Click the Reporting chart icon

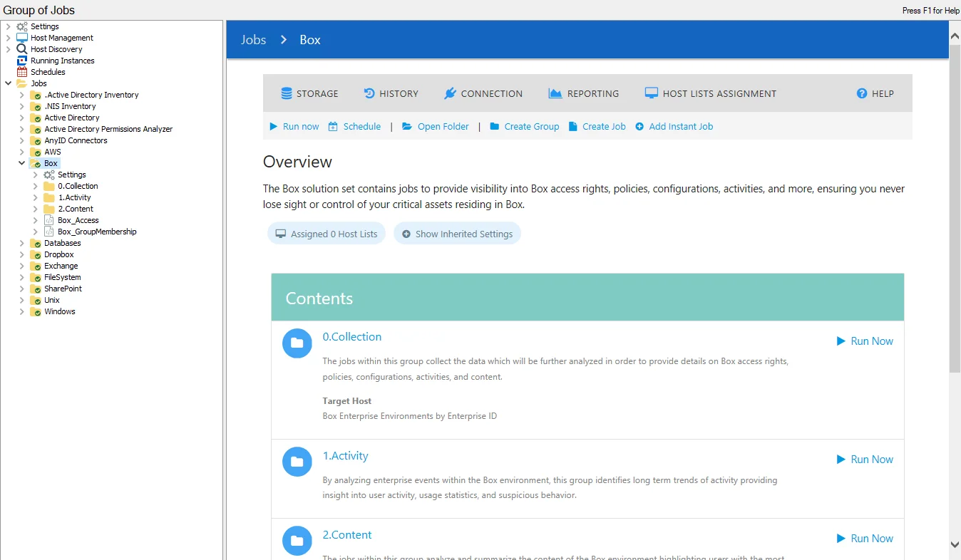click(x=555, y=93)
